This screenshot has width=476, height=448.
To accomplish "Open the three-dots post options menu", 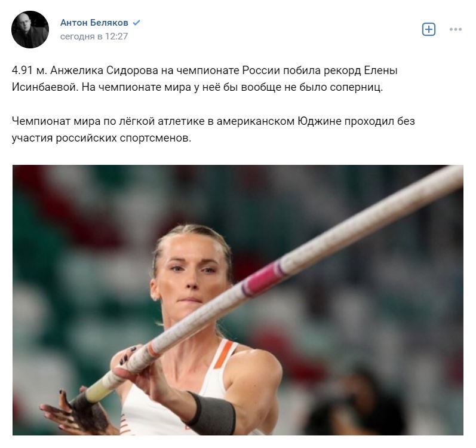I will click(x=455, y=29).
